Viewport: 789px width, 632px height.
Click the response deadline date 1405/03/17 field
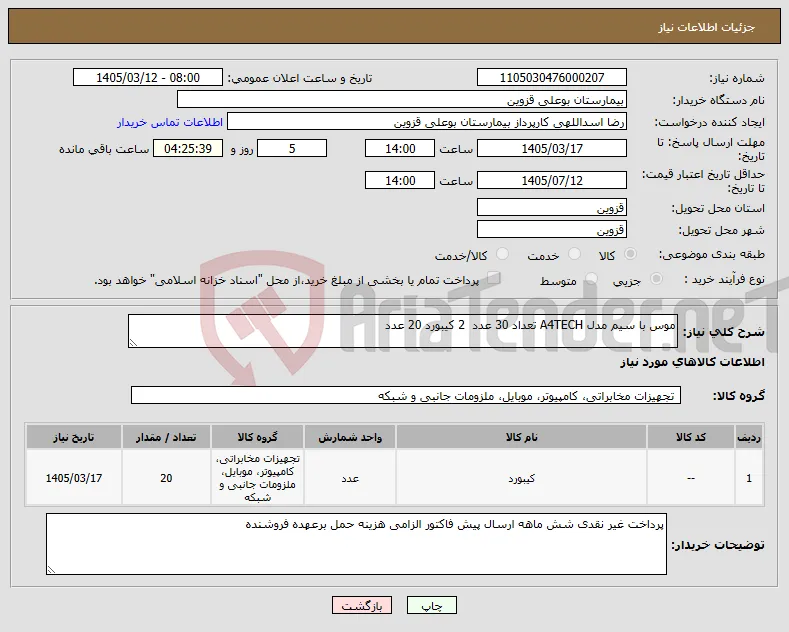551,148
